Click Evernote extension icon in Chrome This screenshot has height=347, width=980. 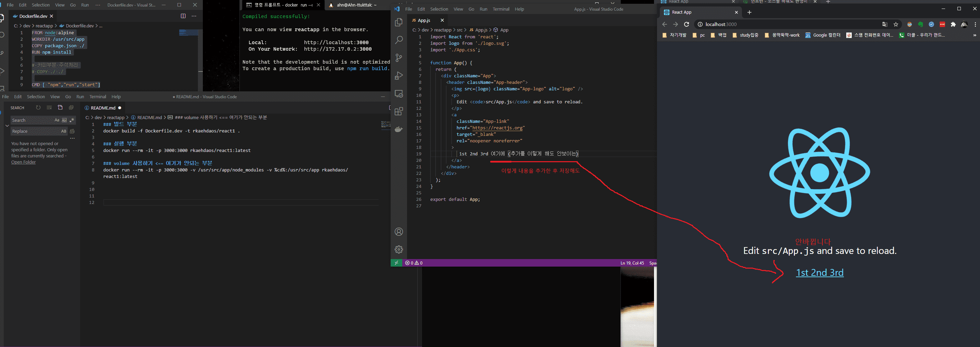point(920,24)
